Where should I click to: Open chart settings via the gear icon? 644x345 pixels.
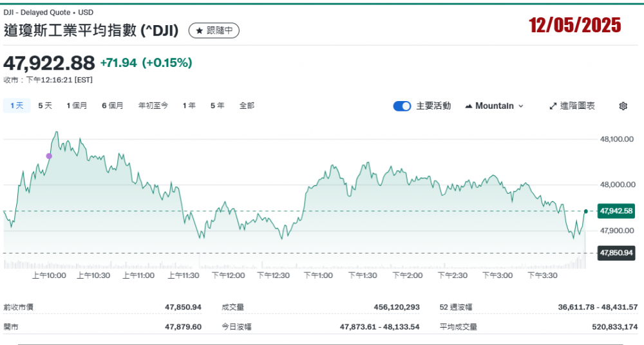click(623, 106)
